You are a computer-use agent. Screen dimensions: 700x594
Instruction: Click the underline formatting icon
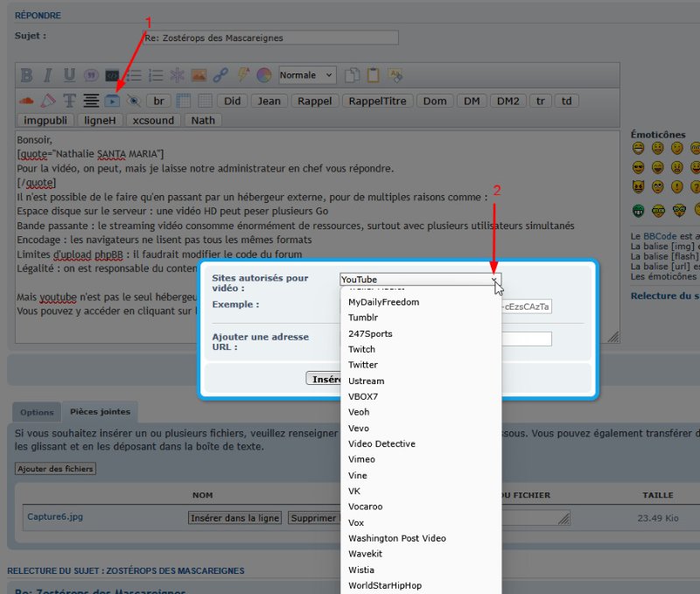click(69, 75)
